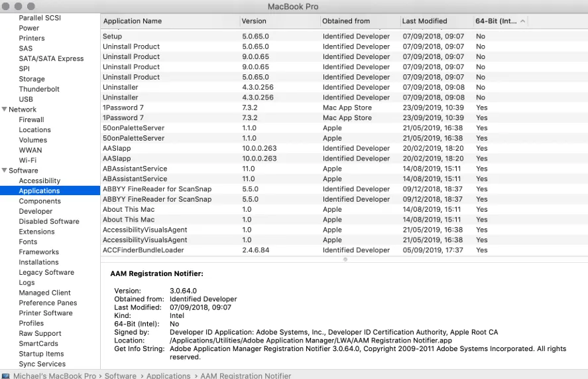Open Startup Items in sidebar
588x379 pixels.
pos(41,354)
